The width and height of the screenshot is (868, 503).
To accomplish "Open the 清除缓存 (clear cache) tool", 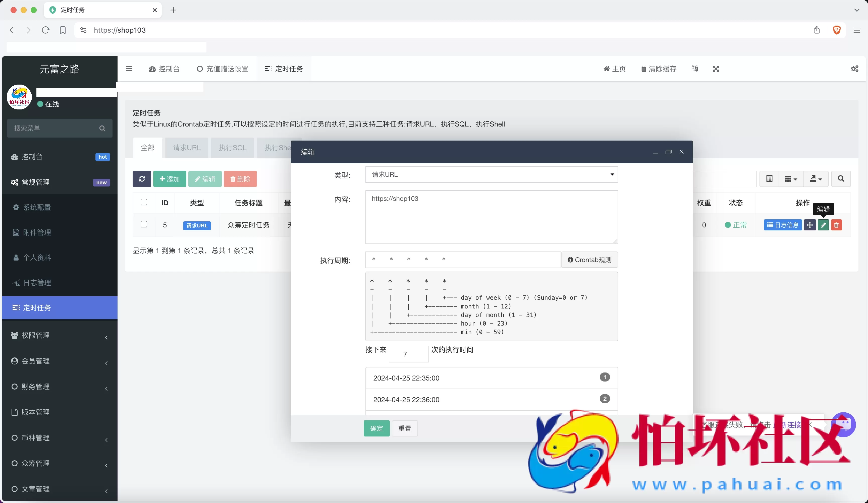I will point(658,69).
